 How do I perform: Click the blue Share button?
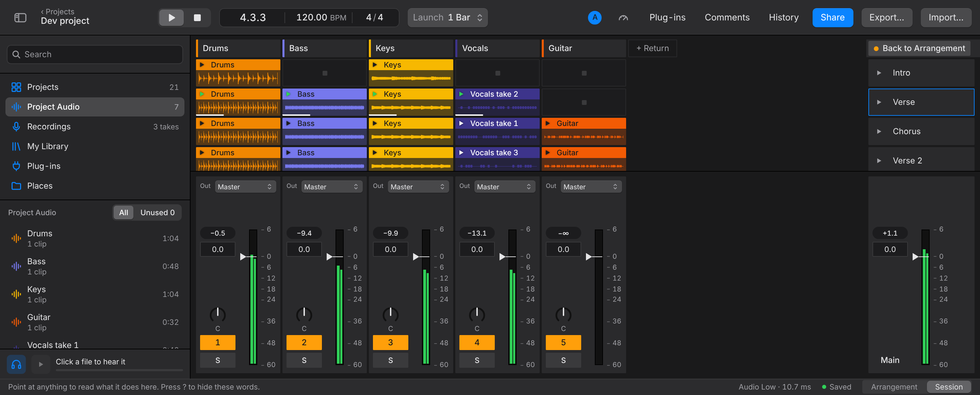click(832, 17)
